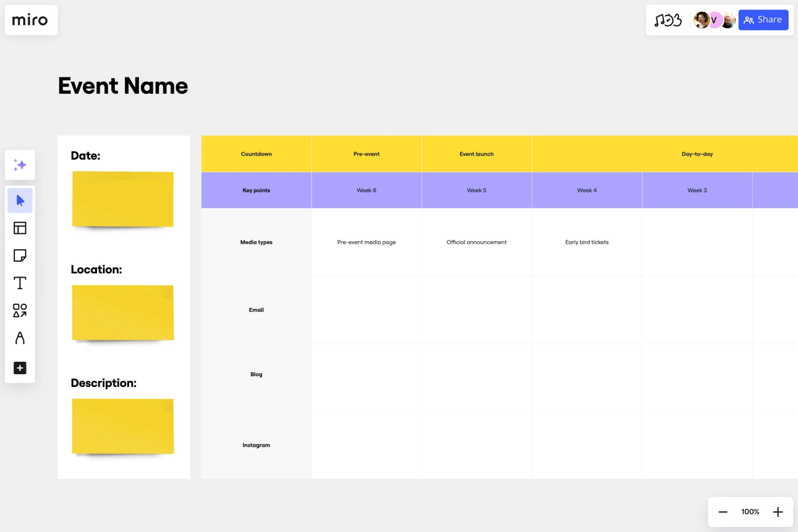Select the Week 4 cell
Image resolution: width=798 pixels, height=532 pixels.
[x=587, y=191]
